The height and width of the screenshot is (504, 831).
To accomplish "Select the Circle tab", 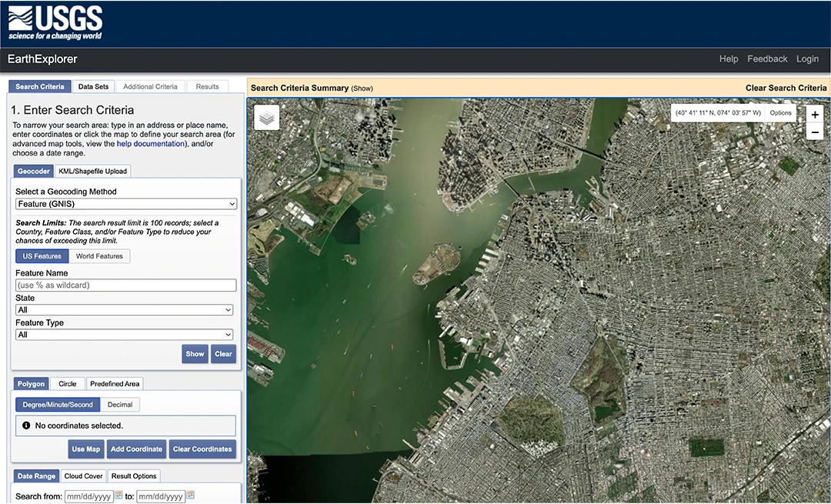I will pos(68,384).
